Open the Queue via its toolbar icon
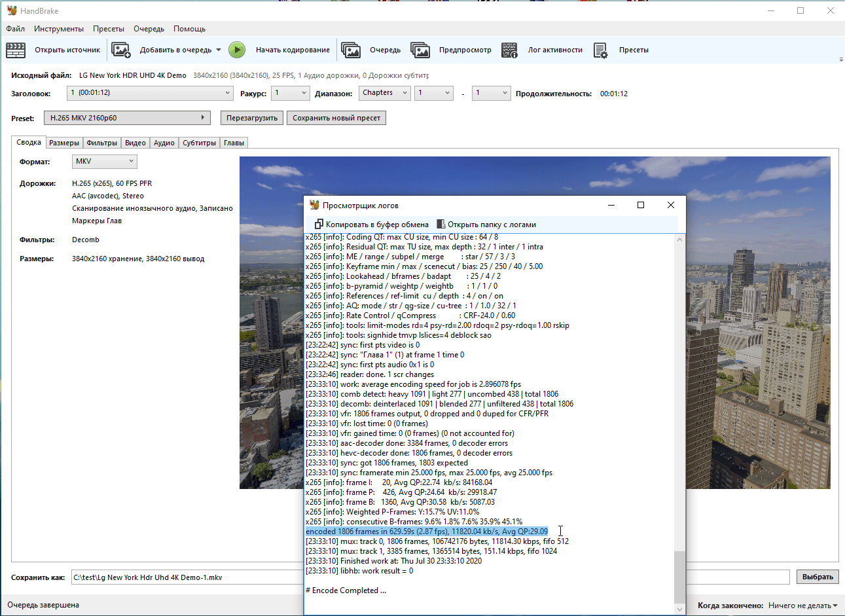845x616 pixels. [351, 50]
